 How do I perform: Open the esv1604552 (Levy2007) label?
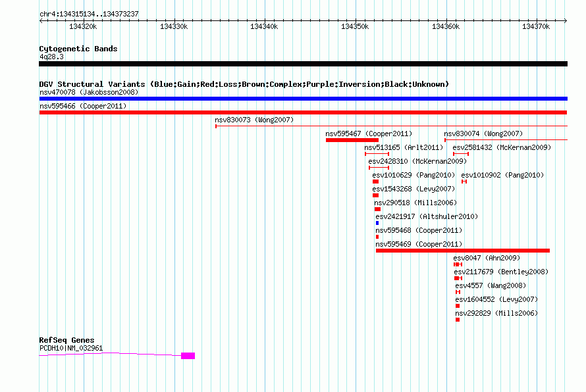pos(496,299)
